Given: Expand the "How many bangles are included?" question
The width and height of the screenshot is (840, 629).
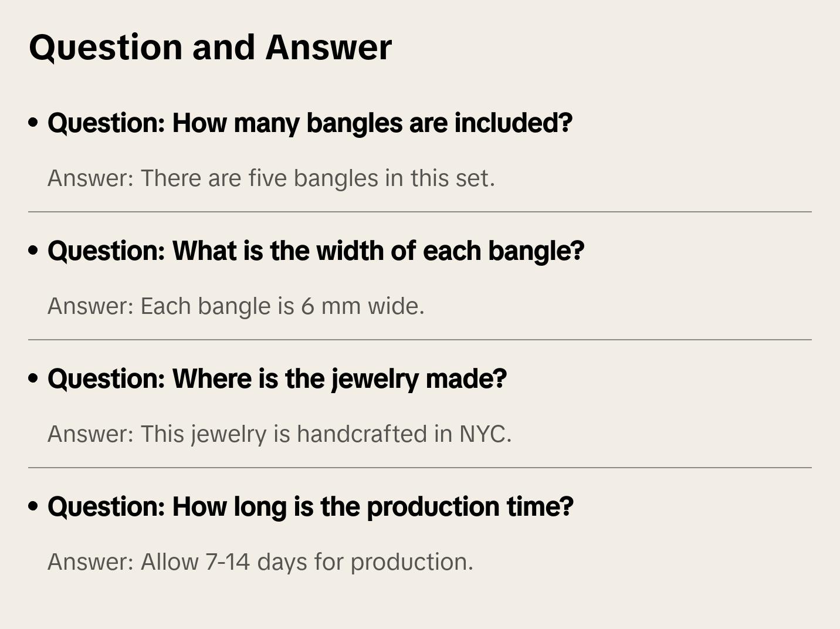Looking at the screenshot, I should coord(310,123).
